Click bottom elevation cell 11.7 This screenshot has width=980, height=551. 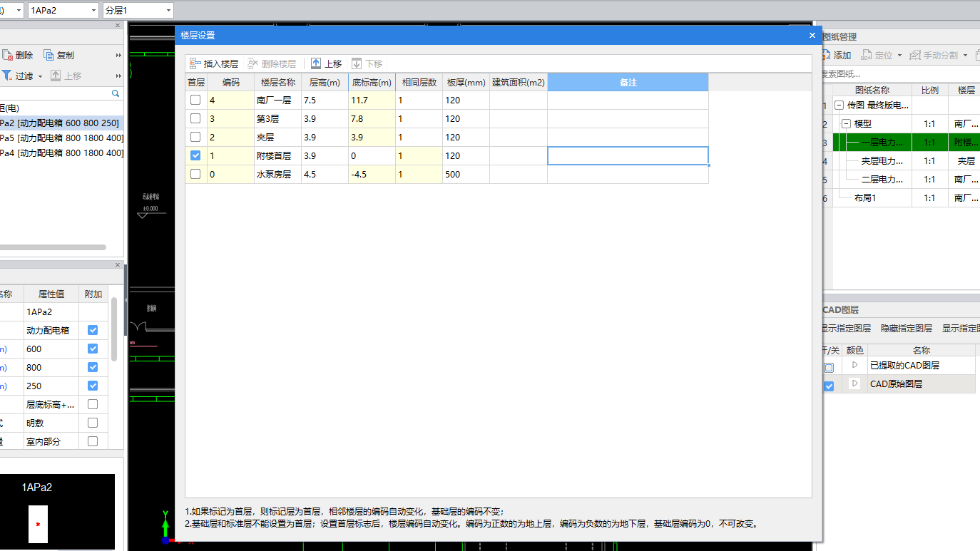pyautogui.click(x=372, y=101)
